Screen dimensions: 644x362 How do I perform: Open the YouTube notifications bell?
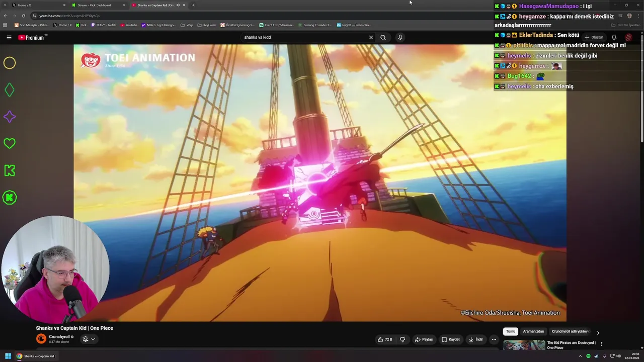coord(614,37)
